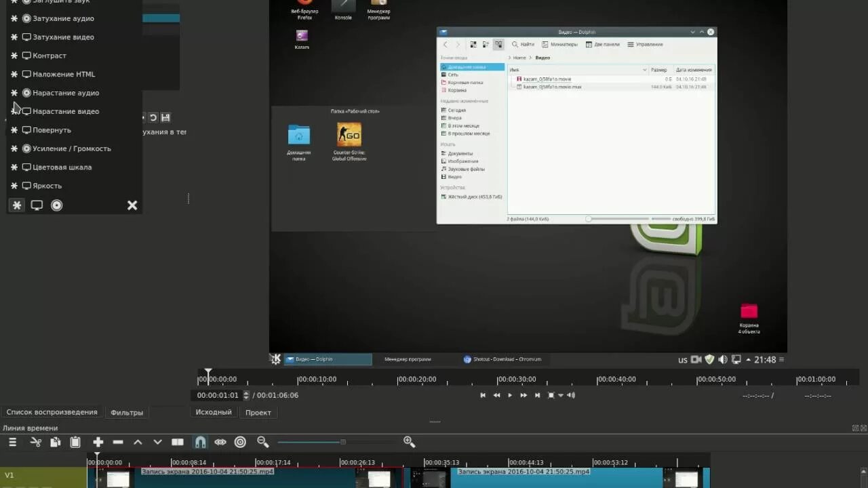The height and width of the screenshot is (488, 868).
Task: Zoom out the timeline with magnifier minus
Action: 263,442
